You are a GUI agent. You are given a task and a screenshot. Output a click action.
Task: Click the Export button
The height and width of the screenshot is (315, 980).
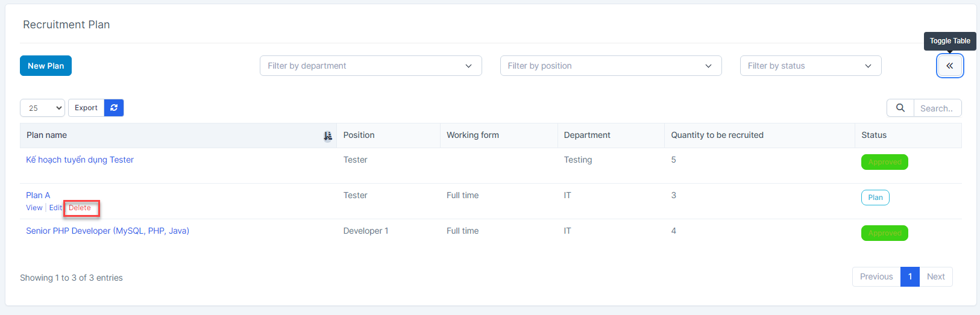click(86, 108)
